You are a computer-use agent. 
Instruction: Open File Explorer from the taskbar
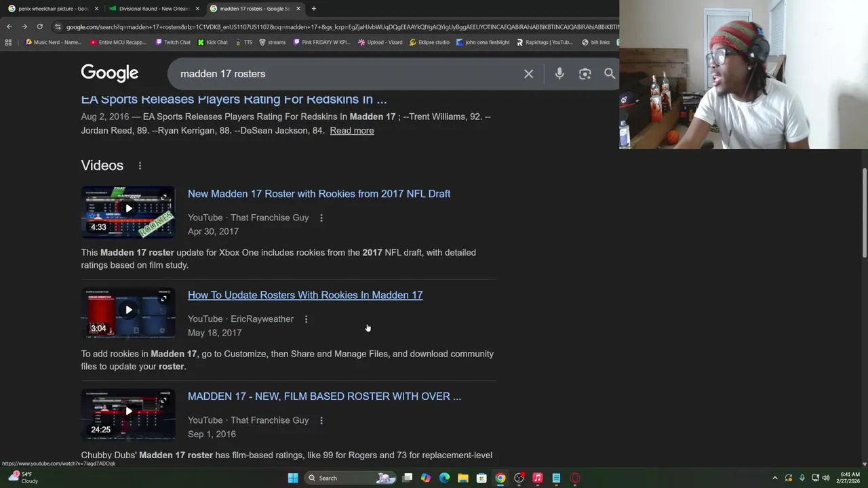click(x=462, y=478)
